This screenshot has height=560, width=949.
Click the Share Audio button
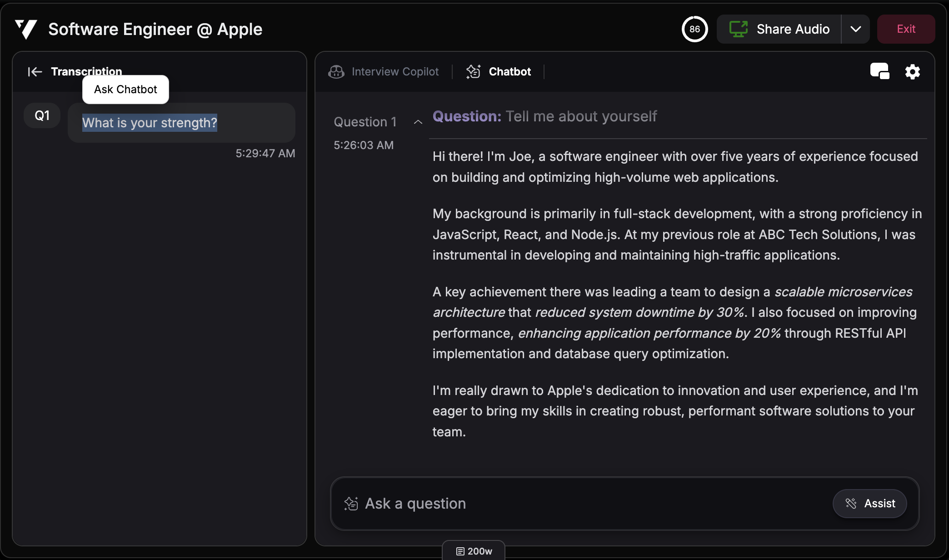(793, 29)
